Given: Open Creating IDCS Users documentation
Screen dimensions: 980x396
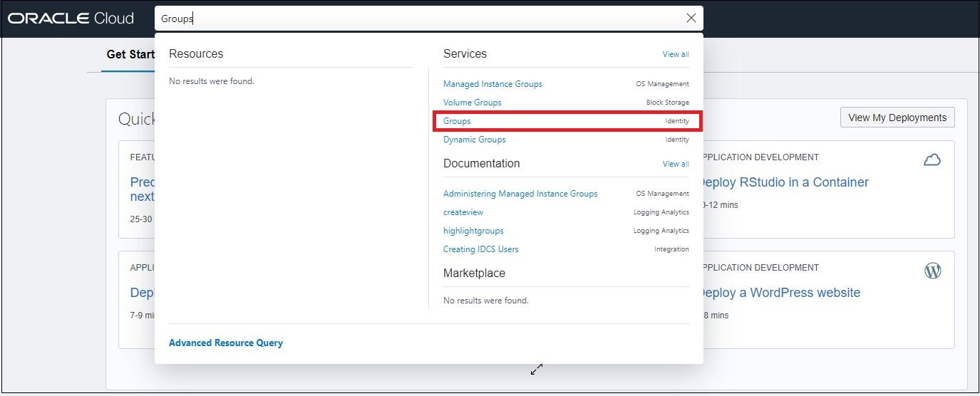Looking at the screenshot, I should (x=480, y=249).
